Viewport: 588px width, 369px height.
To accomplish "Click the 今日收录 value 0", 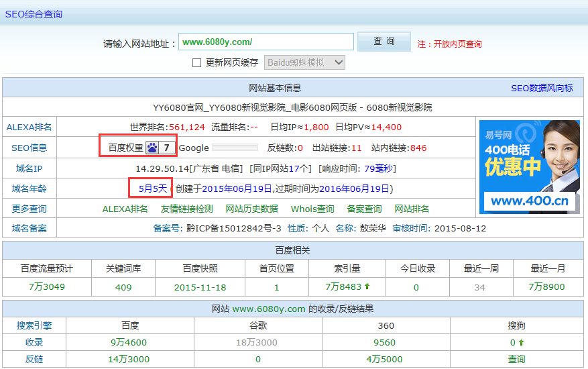I will pyautogui.click(x=416, y=288).
